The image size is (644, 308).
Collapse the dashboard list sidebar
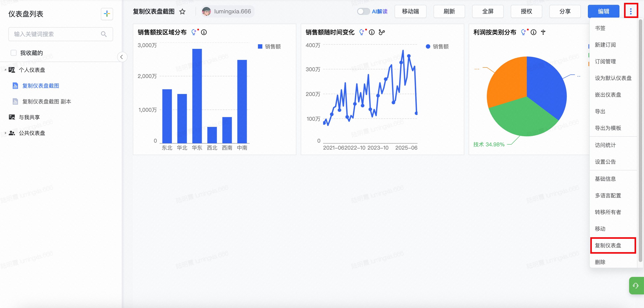[122, 57]
